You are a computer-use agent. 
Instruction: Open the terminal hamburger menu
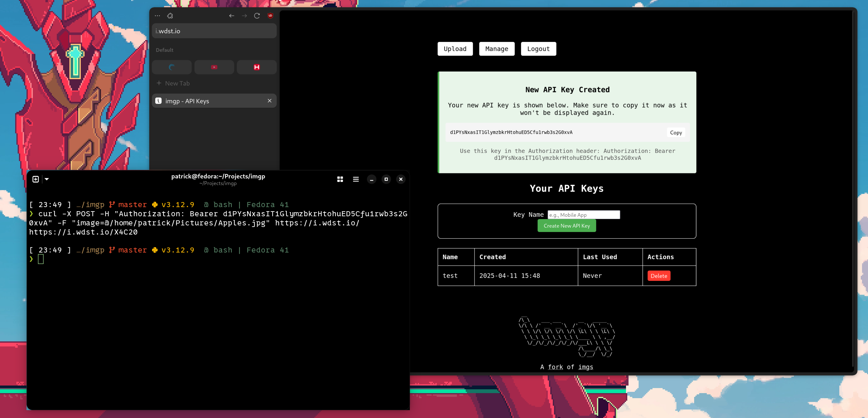356,179
